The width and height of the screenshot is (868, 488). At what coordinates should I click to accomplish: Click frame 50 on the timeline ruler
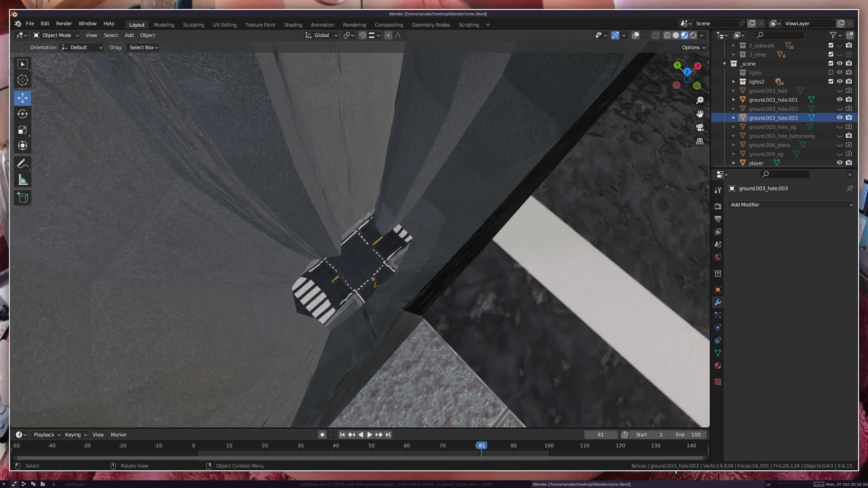(371, 446)
